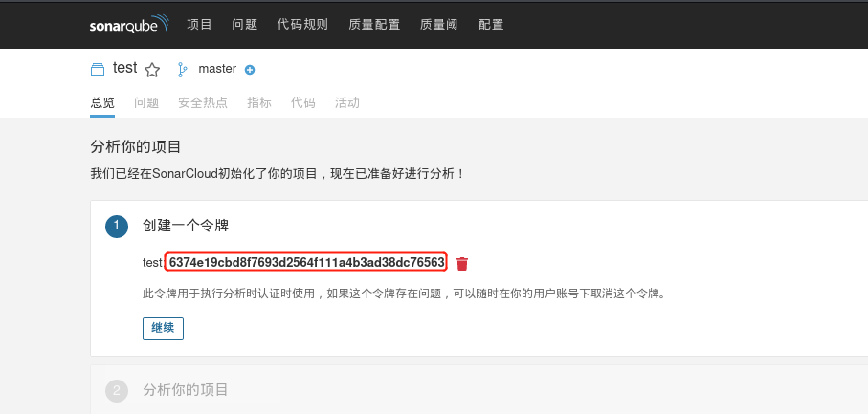Switch to the 指标 tab
Image resolution: width=868 pixels, height=414 pixels.
(x=259, y=103)
